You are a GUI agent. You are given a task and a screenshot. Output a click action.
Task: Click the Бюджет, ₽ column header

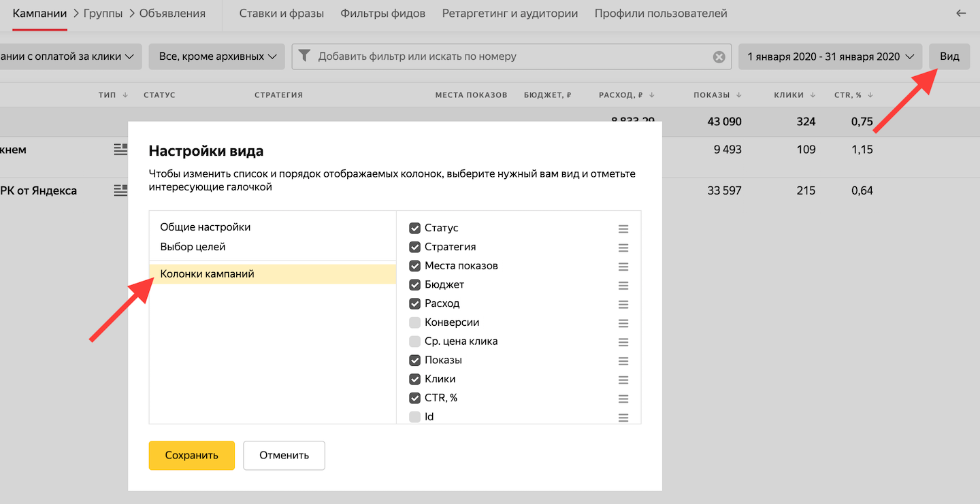pyautogui.click(x=547, y=95)
